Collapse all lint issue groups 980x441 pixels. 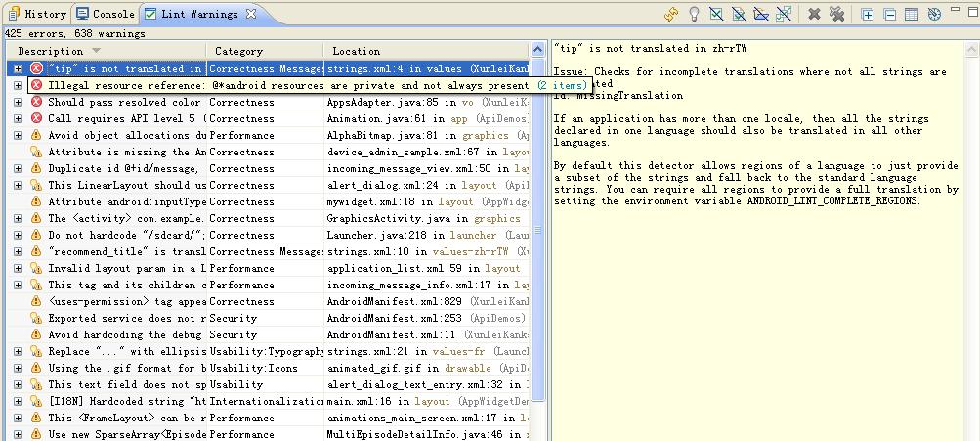[890, 15]
